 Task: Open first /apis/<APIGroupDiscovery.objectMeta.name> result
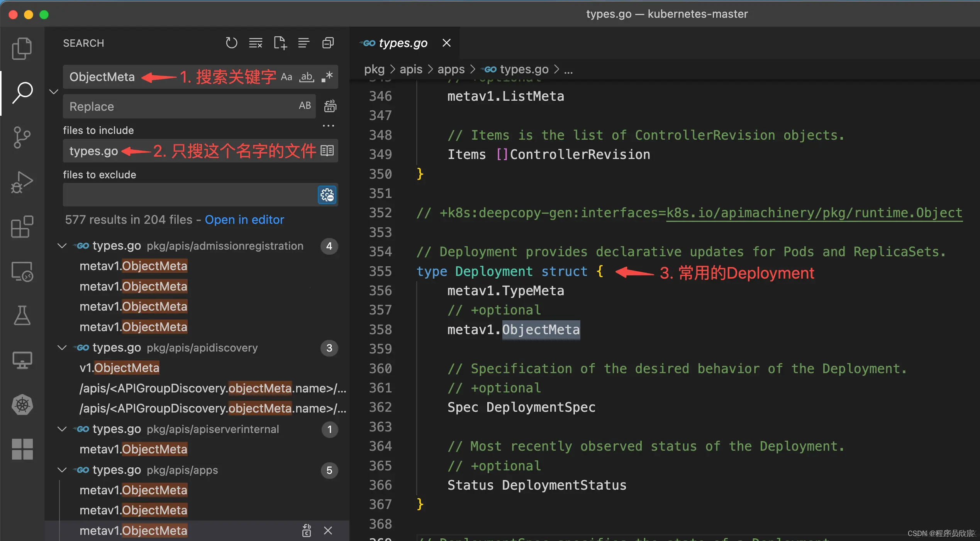click(213, 388)
